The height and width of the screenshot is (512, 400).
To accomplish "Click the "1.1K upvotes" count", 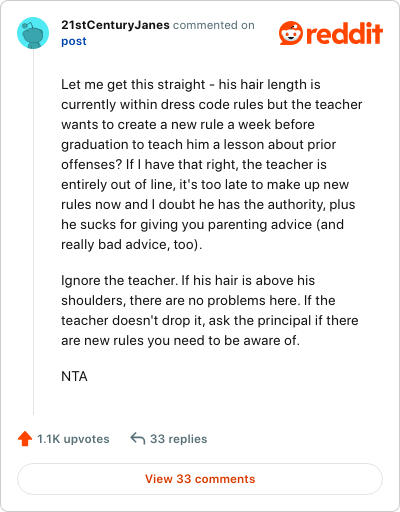I will [x=73, y=439].
